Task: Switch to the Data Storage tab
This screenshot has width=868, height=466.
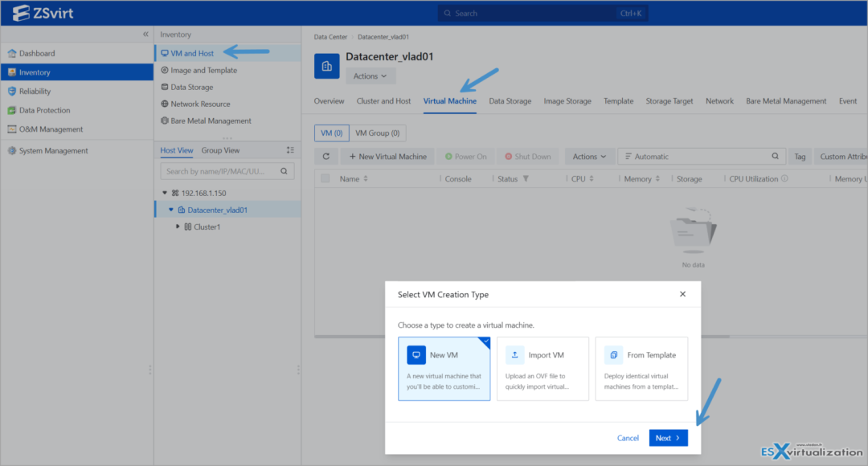Action: coord(510,101)
